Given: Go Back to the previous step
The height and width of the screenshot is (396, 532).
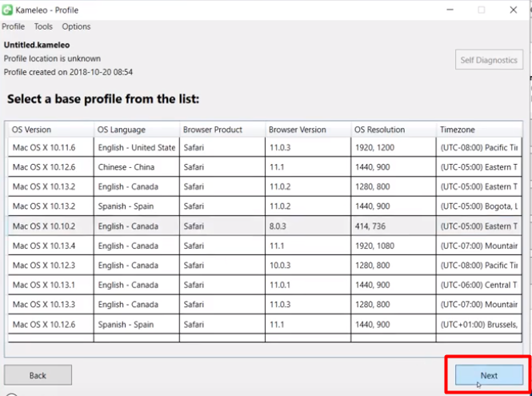Looking at the screenshot, I should click(38, 375).
